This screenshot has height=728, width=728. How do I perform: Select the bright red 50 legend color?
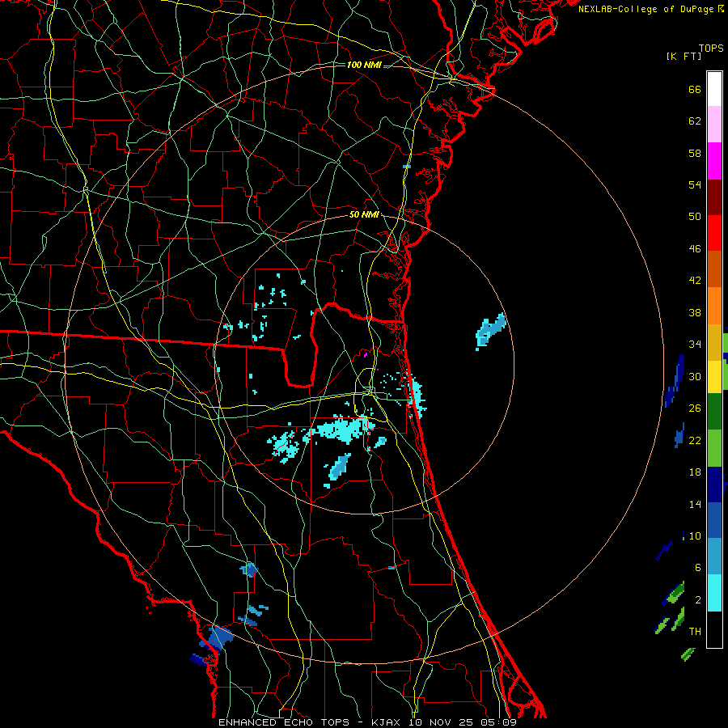coord(714,233)
